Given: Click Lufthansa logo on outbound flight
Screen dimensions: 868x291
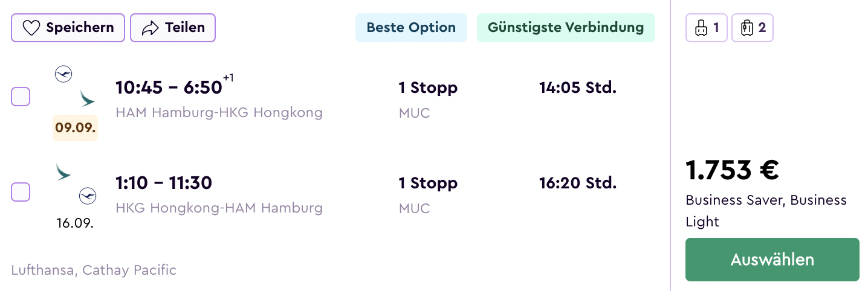Looking at the screenshot, I should [63, 74].
